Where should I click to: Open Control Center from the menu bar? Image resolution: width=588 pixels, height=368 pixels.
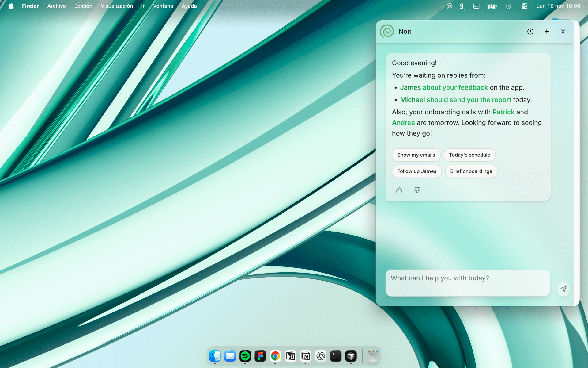pos(525,6)
